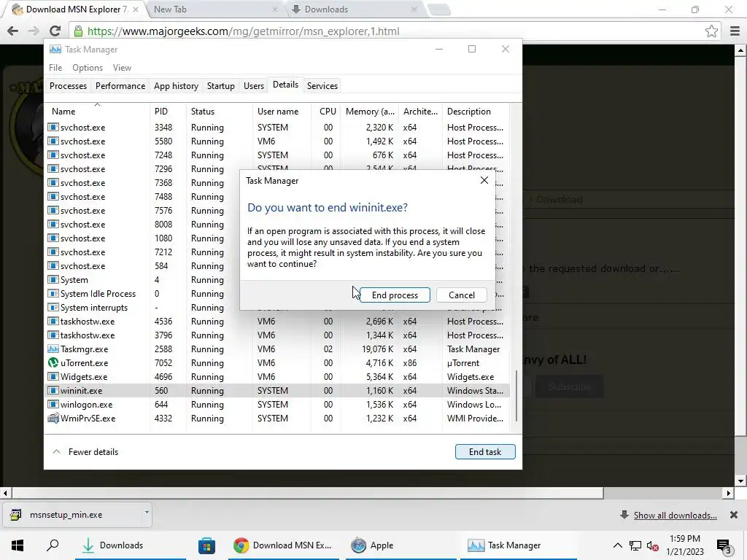Screen dimensions: 747x560
Task: Select the winlogon.exe process icon
Action: 53,404
